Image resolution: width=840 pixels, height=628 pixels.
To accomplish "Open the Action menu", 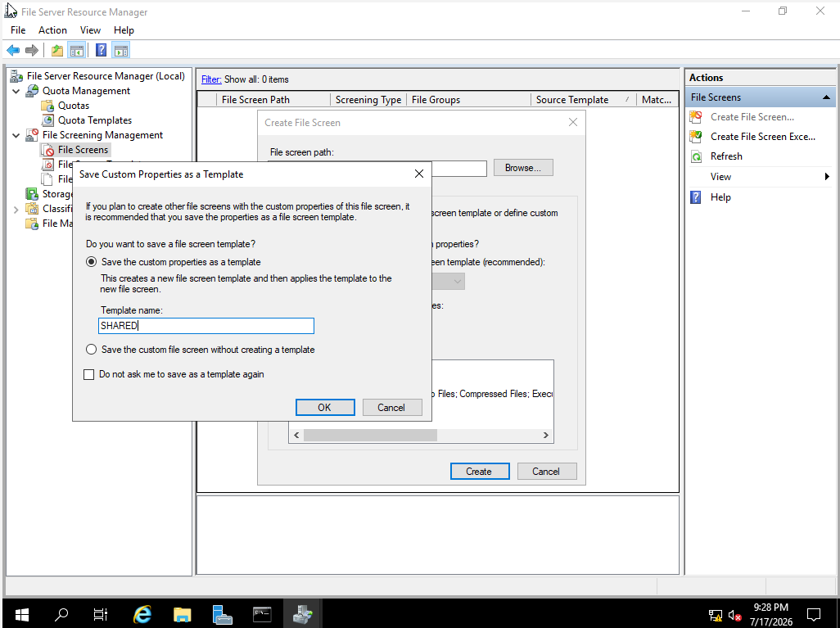I will click(52, 30).
